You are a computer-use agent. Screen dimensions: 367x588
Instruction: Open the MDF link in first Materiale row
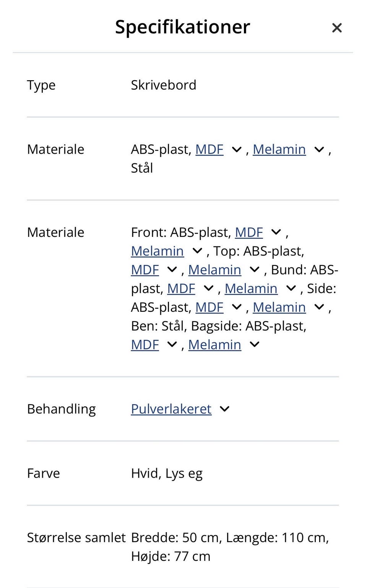coord(209,149)
